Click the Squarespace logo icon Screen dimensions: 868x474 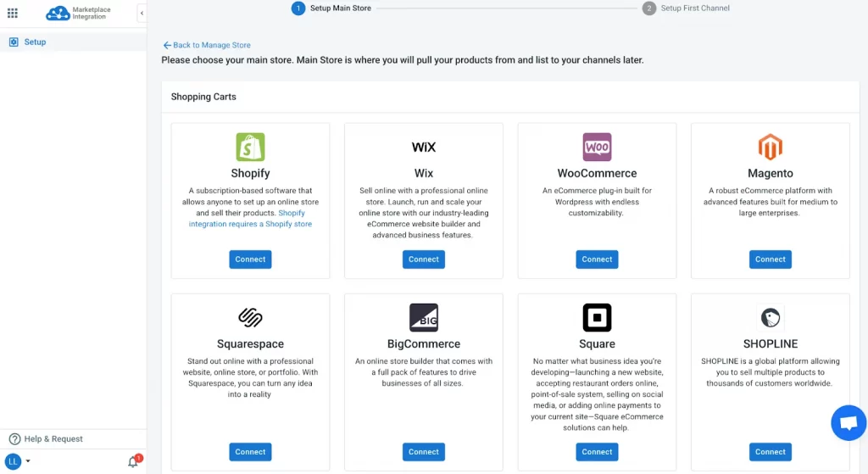coord(250,317)
